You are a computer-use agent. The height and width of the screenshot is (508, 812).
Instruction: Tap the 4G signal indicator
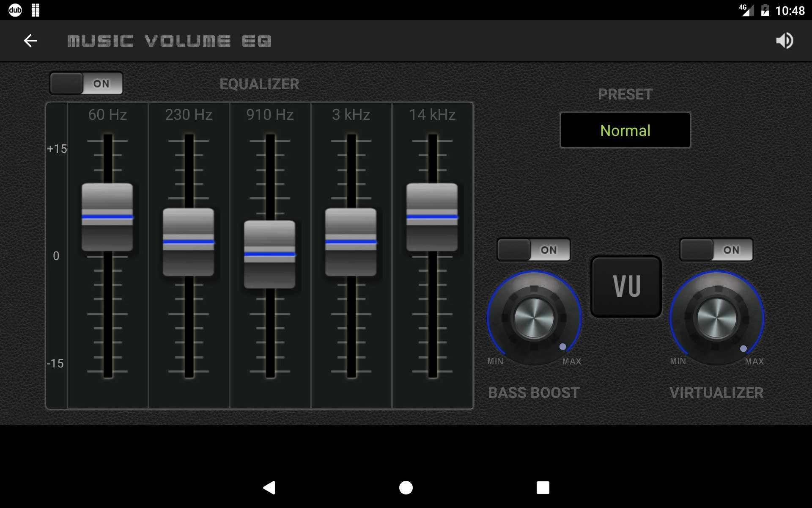point(746,10)
